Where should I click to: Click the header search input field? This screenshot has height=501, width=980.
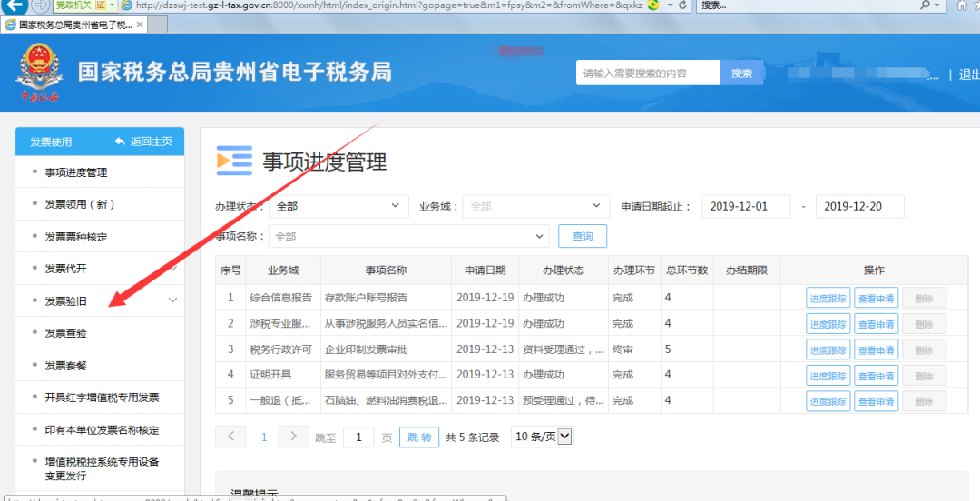coord(648,73)
